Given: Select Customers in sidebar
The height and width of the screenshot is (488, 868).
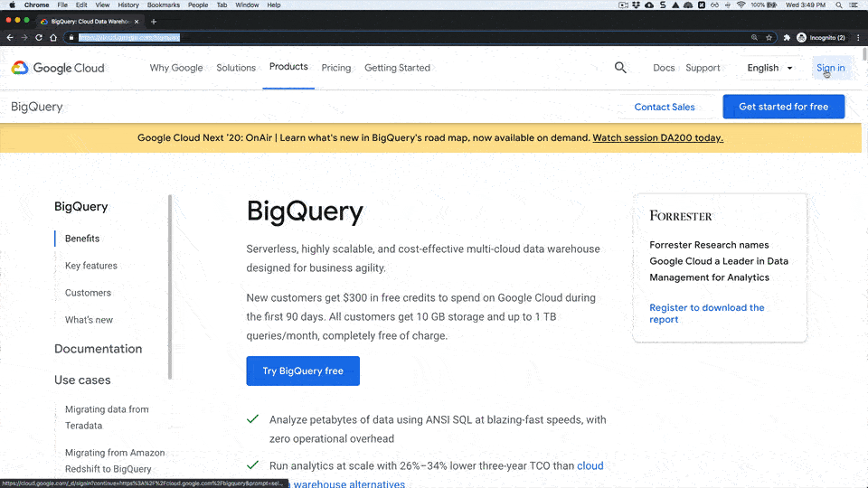Looking at the screenshot, I should tap(88, 293).
